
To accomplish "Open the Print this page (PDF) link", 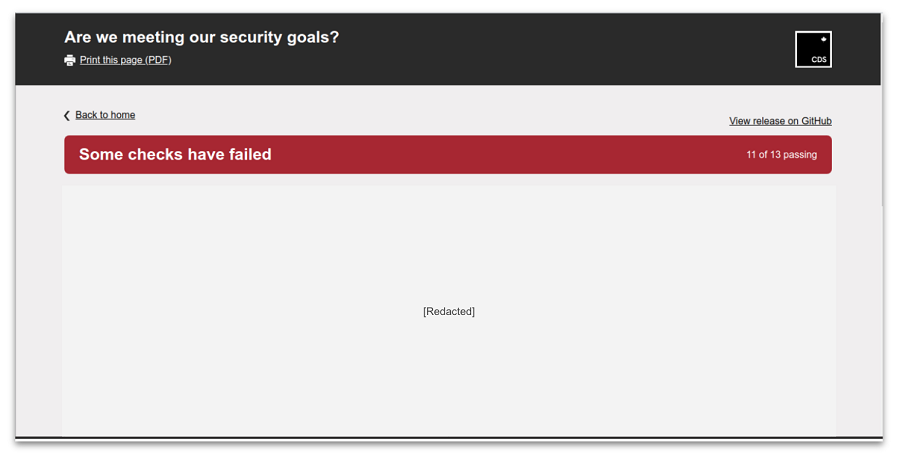I will (x=125, y=60).
